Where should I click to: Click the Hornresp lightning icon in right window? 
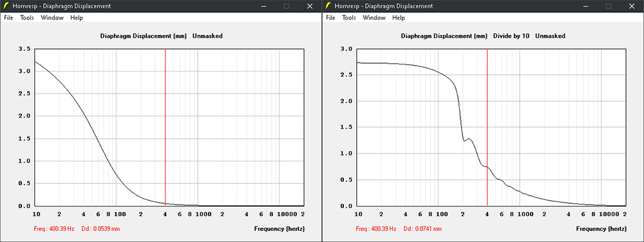[328, 6]
